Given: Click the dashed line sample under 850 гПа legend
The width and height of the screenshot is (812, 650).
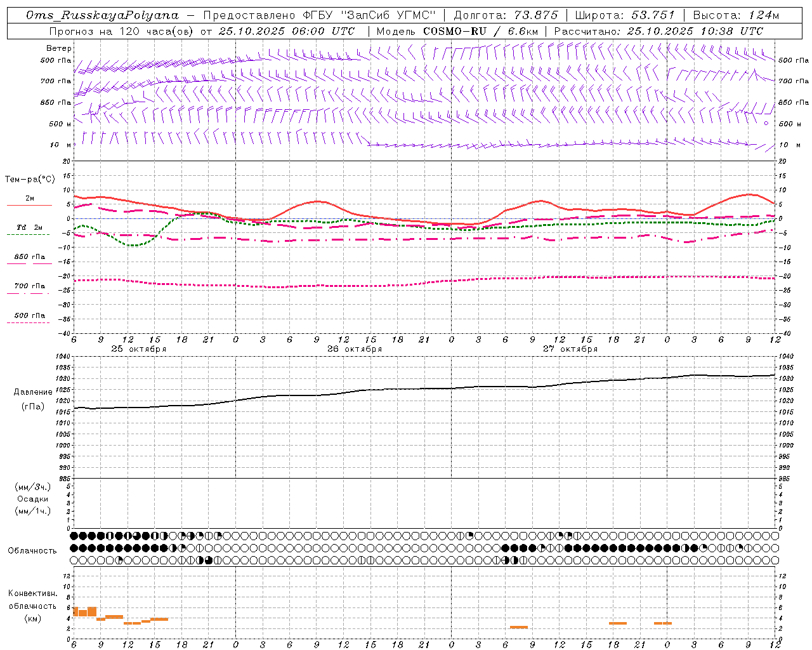Looking at the screenshot, I should tap(29, 263).
